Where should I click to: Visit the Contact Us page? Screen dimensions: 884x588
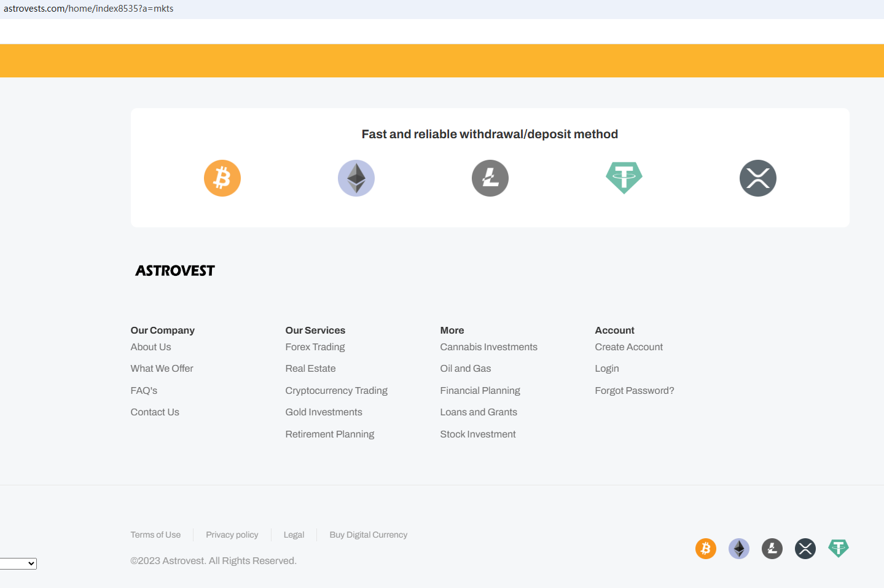(155, 412)
